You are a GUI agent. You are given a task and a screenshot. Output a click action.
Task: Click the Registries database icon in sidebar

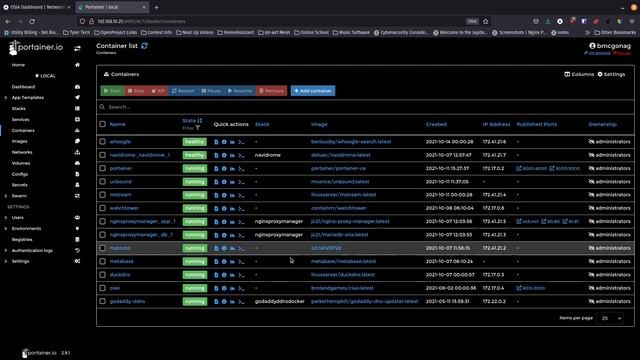click(x=78, y=240)
